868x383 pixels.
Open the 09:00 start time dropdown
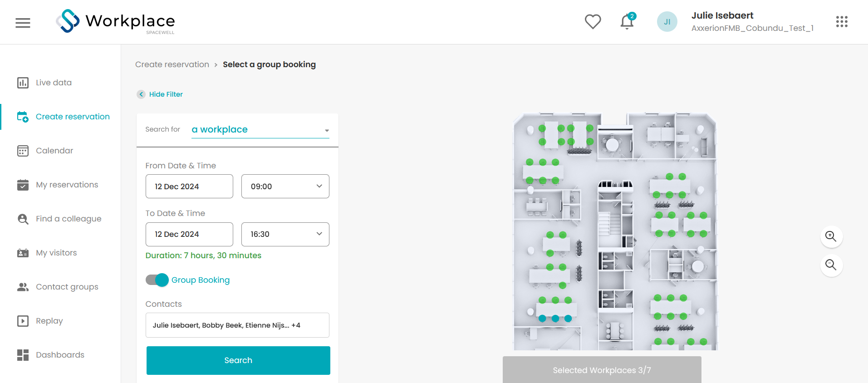point(285,187)
